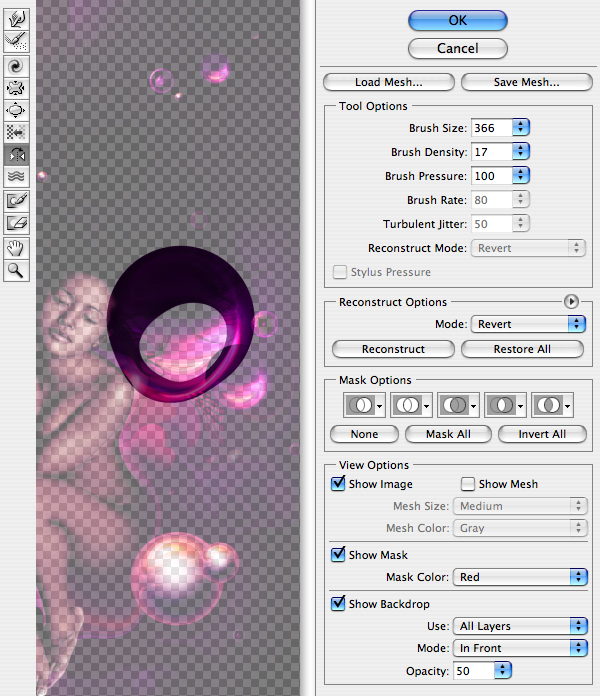Screen dimensions: 600x696
Task: Select the Pucker tool
Action: coord(16,88)
